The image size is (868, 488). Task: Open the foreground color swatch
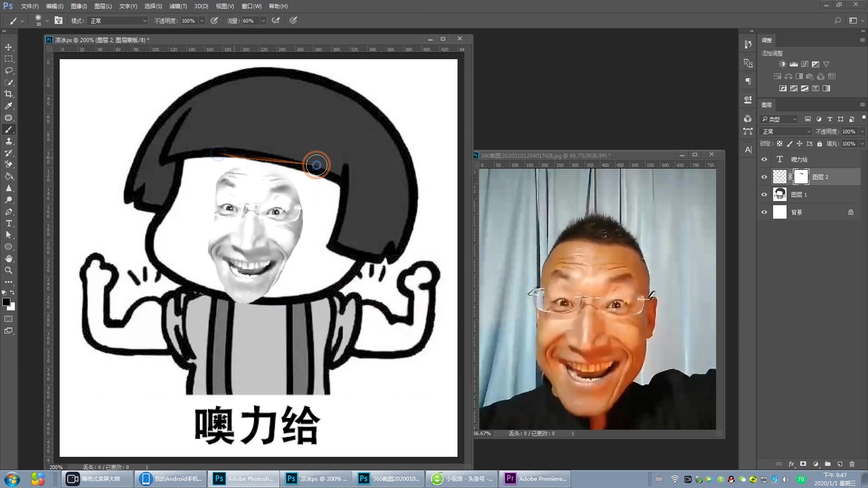click(x=6, y=302)
